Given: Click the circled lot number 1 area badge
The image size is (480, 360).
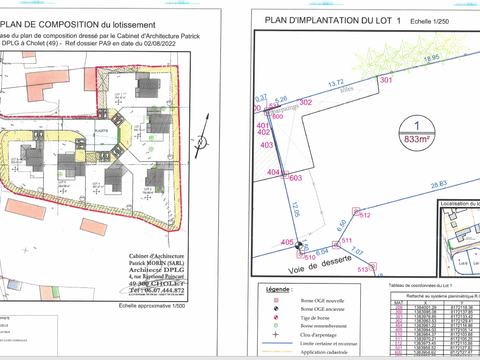Looking at the screenshot, I should 417,133.
